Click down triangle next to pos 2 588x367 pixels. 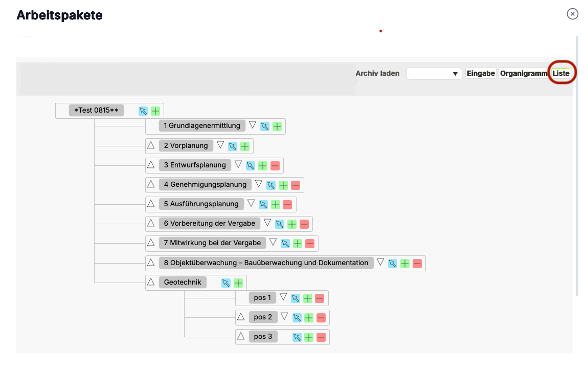tap(284, 316)
